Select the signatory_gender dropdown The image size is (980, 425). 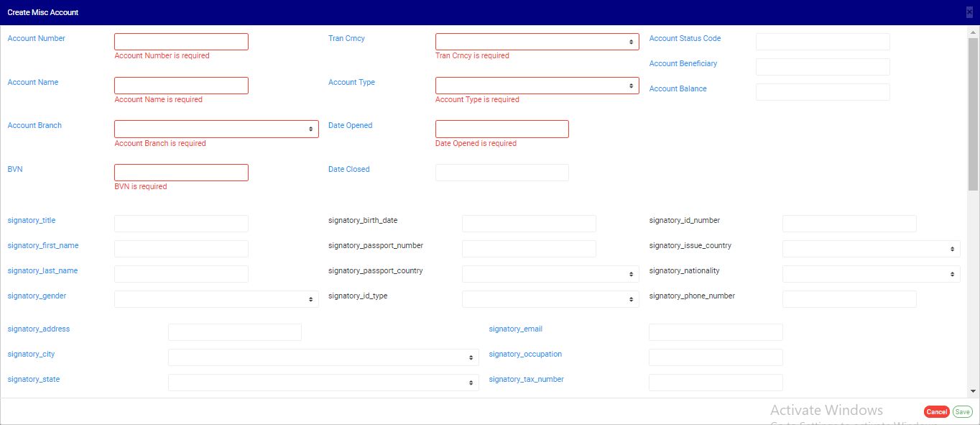coord(216,299)
